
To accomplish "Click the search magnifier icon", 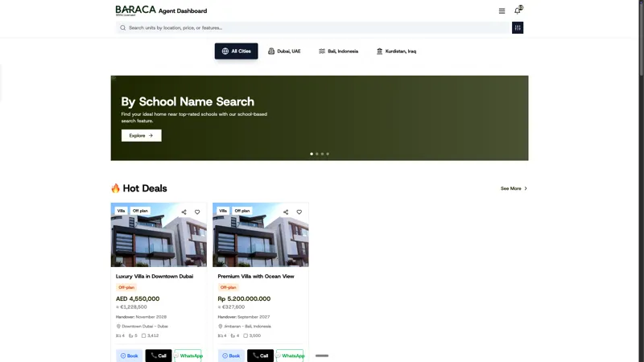I will coord(123,28).
